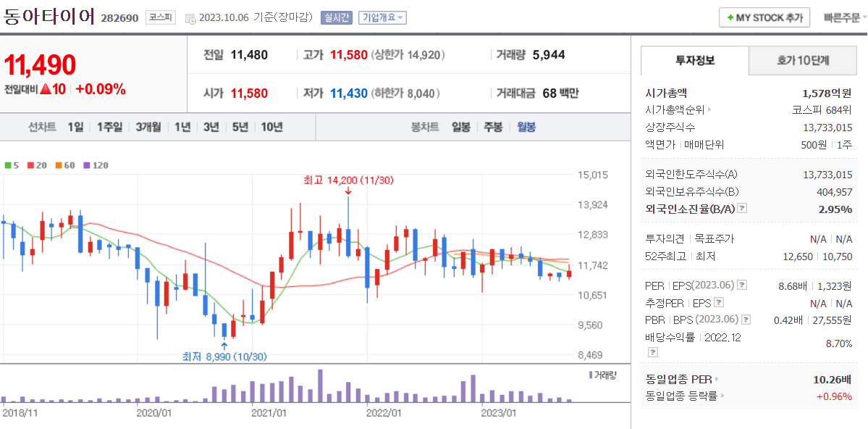Open help icon next to 추정PER EPS
868x429 pixels.
(x=719, y=303)
